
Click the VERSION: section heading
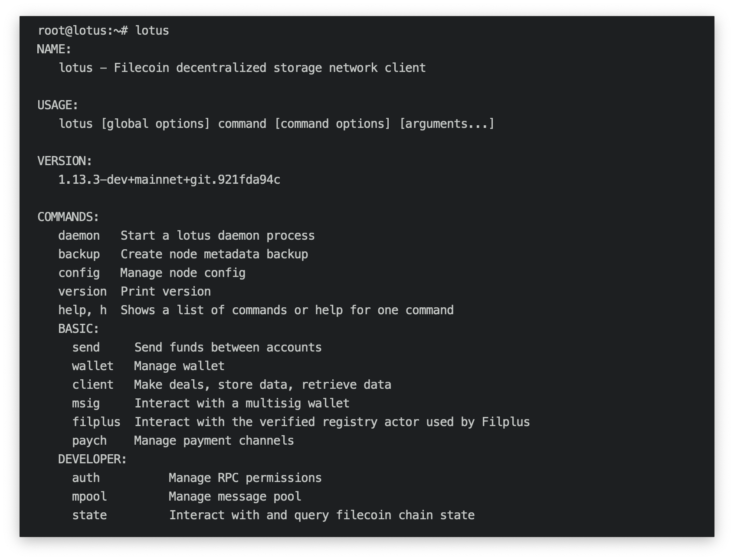[x=65, y=161]
